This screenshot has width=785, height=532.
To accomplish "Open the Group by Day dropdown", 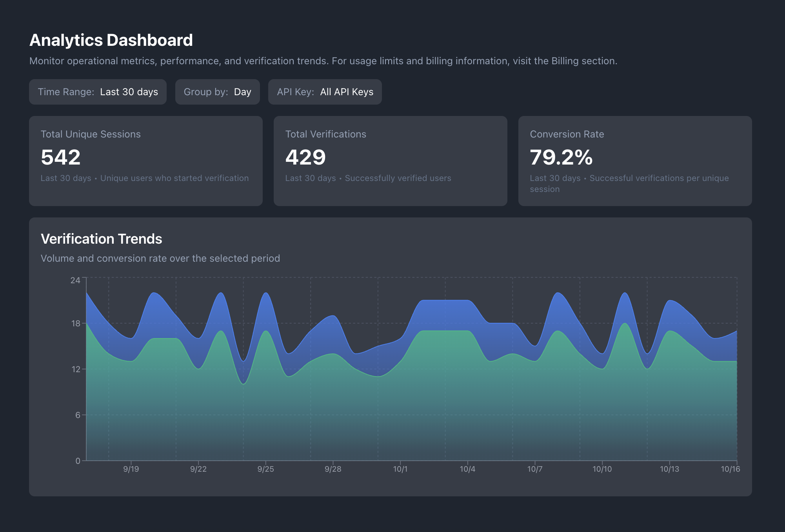I will pyautogui.click(x=217, y=92).
